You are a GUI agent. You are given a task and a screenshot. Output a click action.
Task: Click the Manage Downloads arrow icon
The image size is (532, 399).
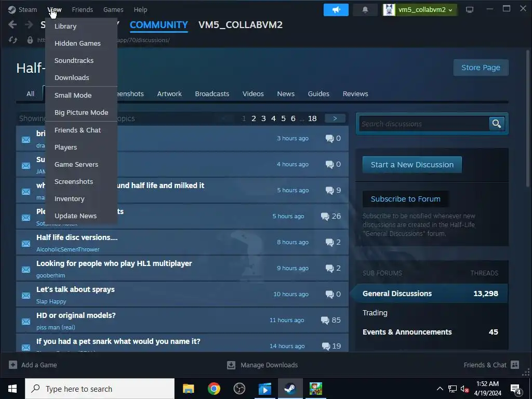pos(231,365)
